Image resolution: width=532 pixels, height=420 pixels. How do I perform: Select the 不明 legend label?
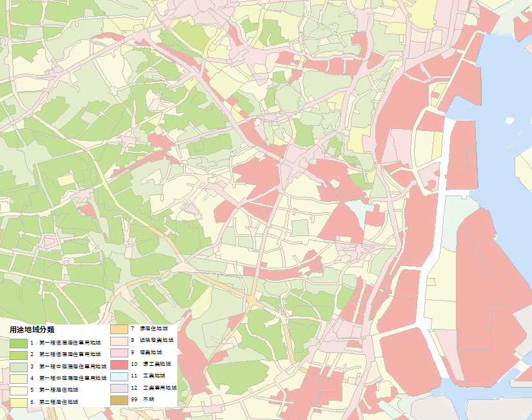click(x=148, y=400)
